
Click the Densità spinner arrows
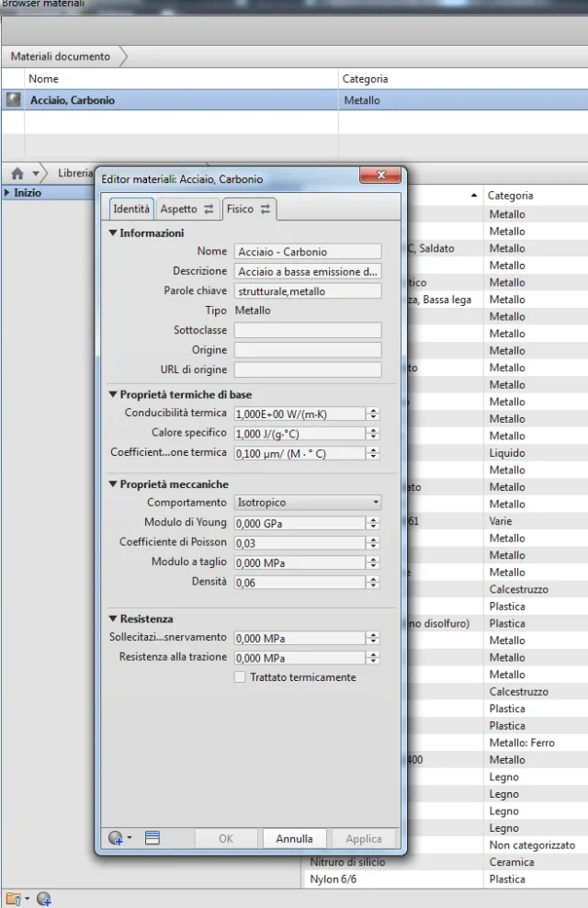(x=373, y=582)
